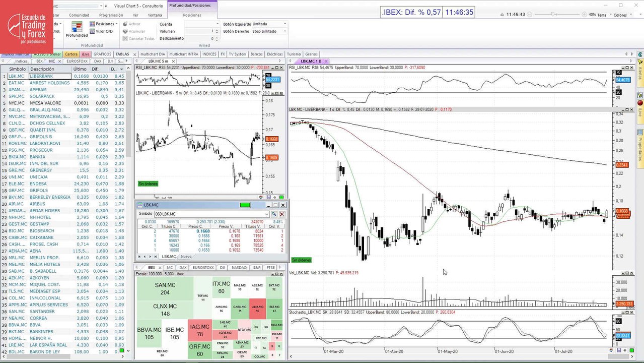Screen dimensions: 644x363
Task: Switch to the Cartera workspace tab
Action: (71, 54)
